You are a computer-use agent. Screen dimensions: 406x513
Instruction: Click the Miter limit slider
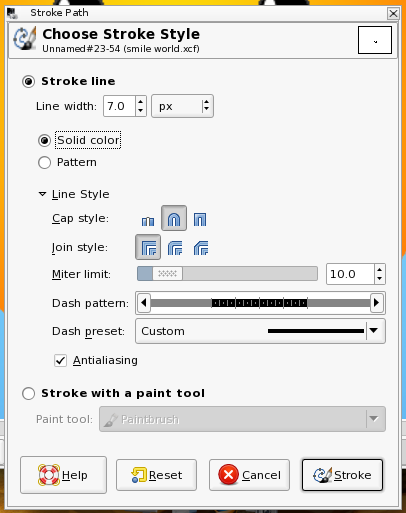[x=227, y=274]
